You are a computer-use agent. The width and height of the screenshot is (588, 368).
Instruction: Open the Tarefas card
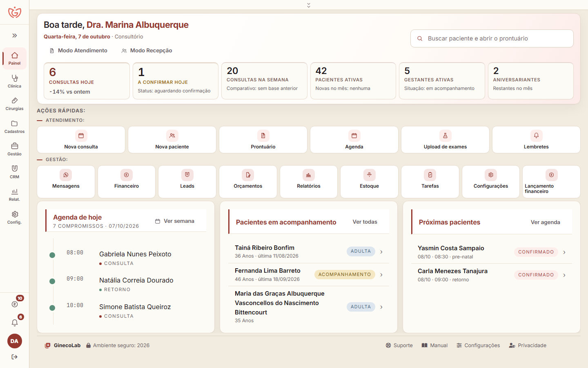click(x=430, y=182)
